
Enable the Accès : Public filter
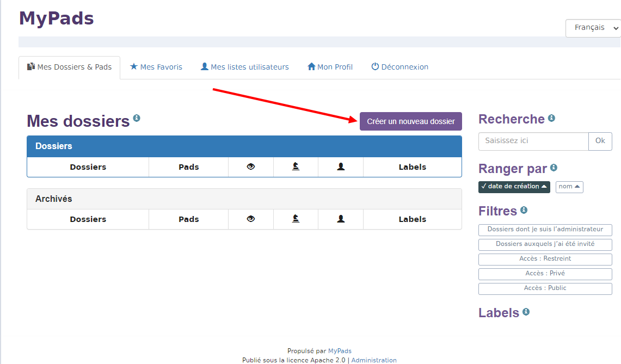[x=545, y=288]
